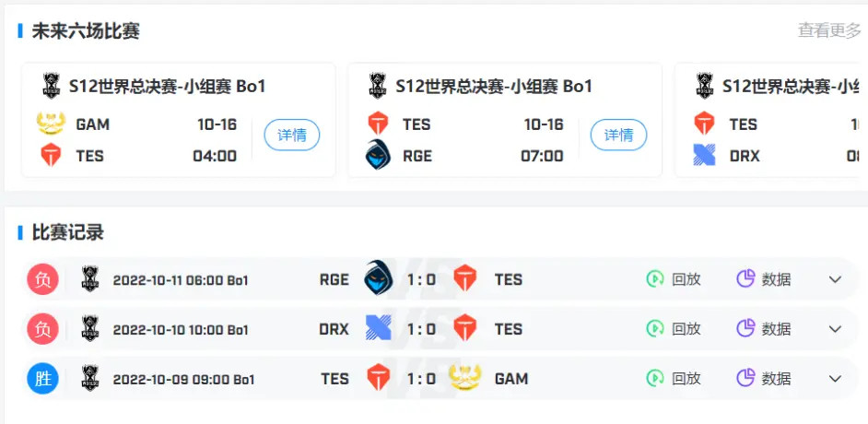Open 详情 for the GAM vs TES match
The width and height of the screenshot is (868, 424).
292,135
